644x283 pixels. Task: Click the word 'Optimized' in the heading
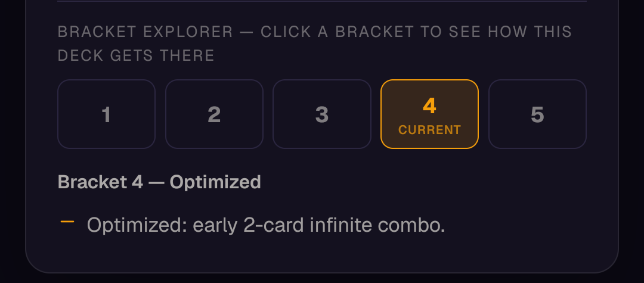point(216,182)
